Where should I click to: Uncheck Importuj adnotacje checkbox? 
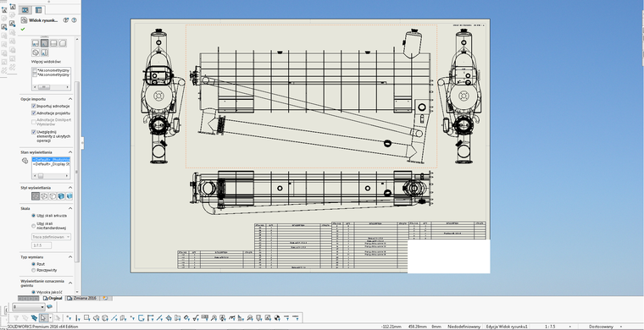34,106
